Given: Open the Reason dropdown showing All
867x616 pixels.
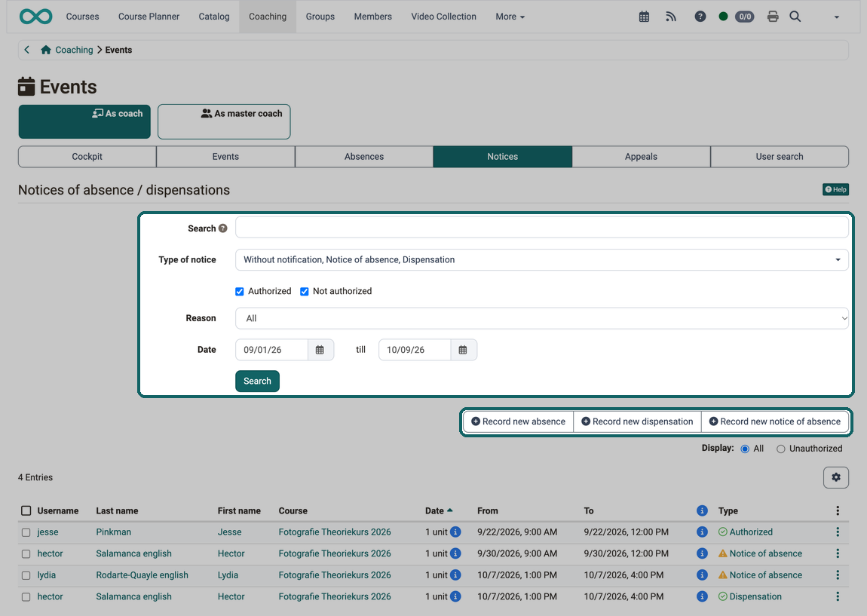Looking at the screenshot, I should 542,318.
